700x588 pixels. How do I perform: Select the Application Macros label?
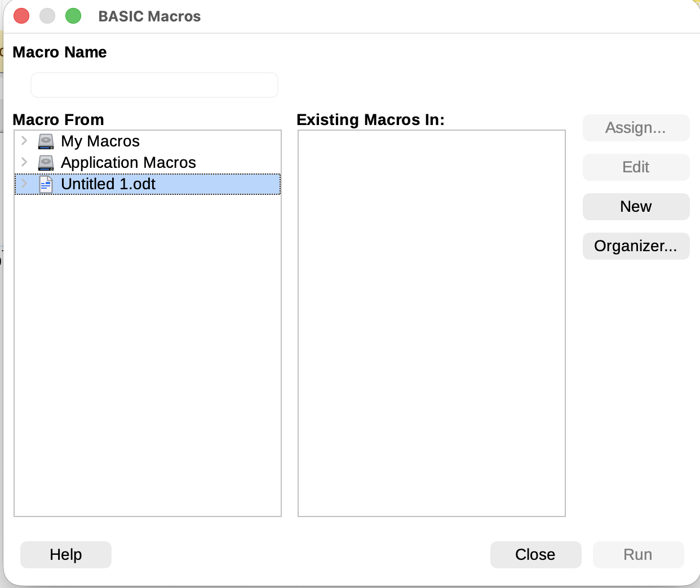(129, 163)
